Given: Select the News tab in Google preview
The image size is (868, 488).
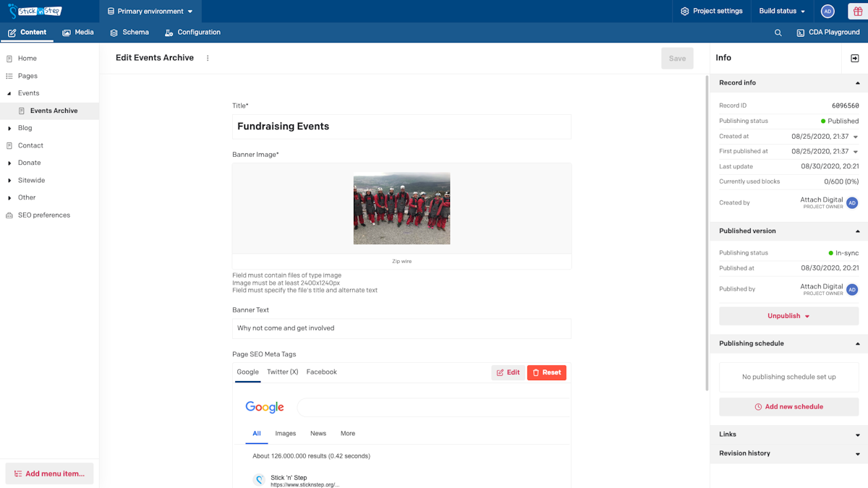Looking at the screenshot, I should [318, 434].
